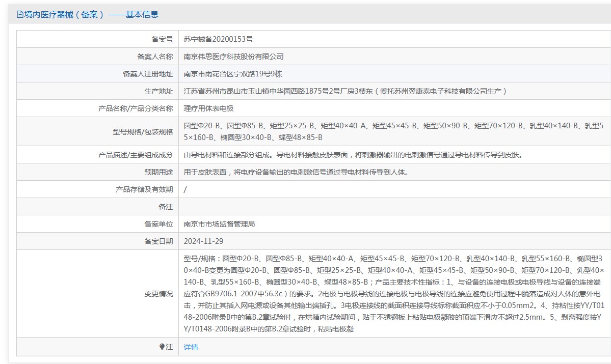The height and width of the screenshot is (364, 611).
Task: Select the value 南京市市场监督管理局
Action: [220, 224]
